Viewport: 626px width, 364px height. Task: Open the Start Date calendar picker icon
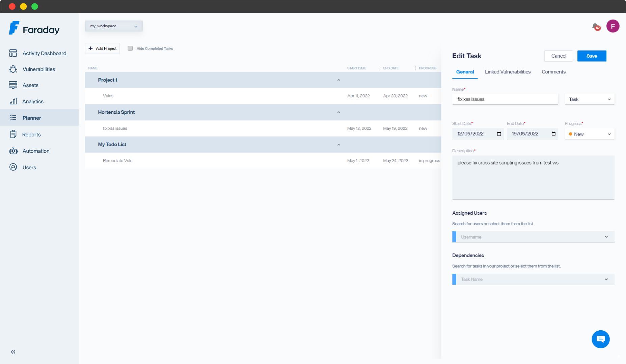pyautogui.click(x=499, y=134)
